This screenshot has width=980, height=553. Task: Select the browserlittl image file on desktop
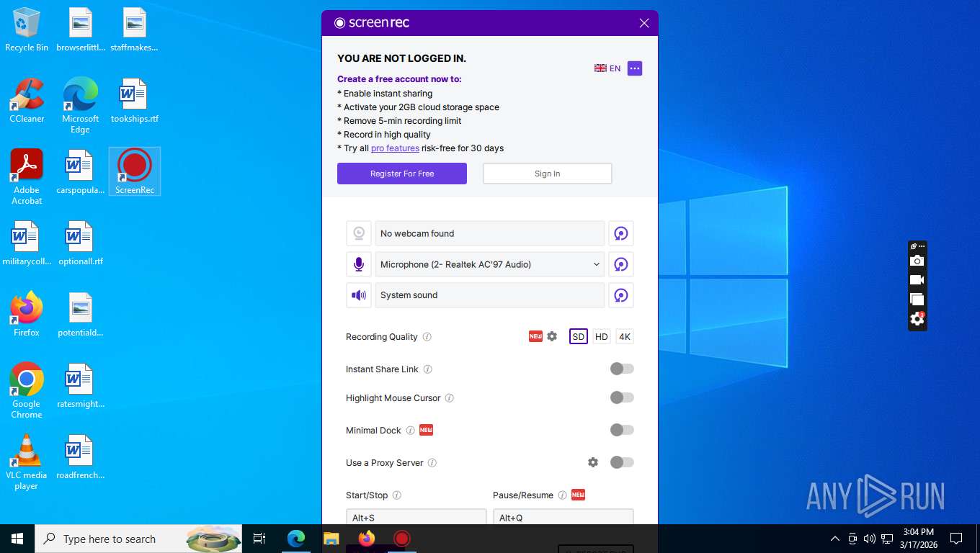pos(80,30)
